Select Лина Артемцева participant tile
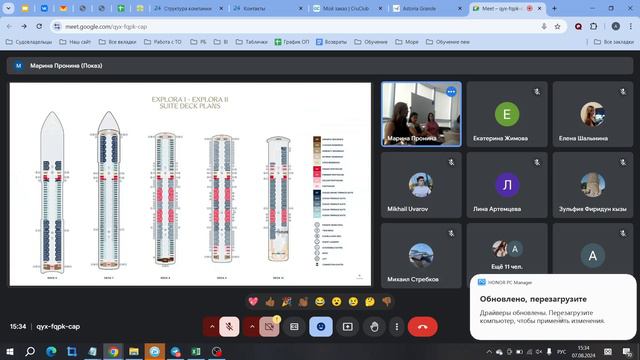This screenshot has width=640, height=360. click(x=507, y=185)
